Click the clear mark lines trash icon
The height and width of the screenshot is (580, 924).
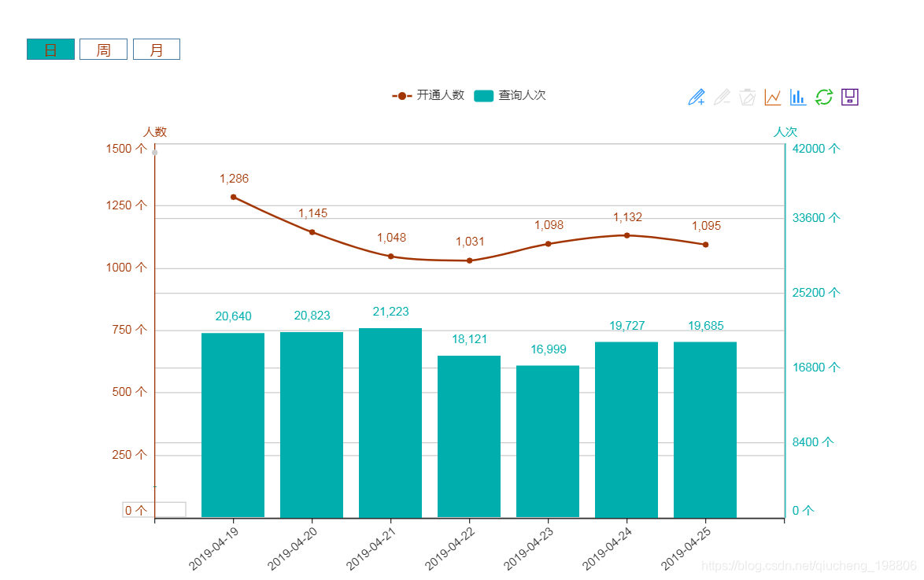pyautogui.click(x=748, y=97)
